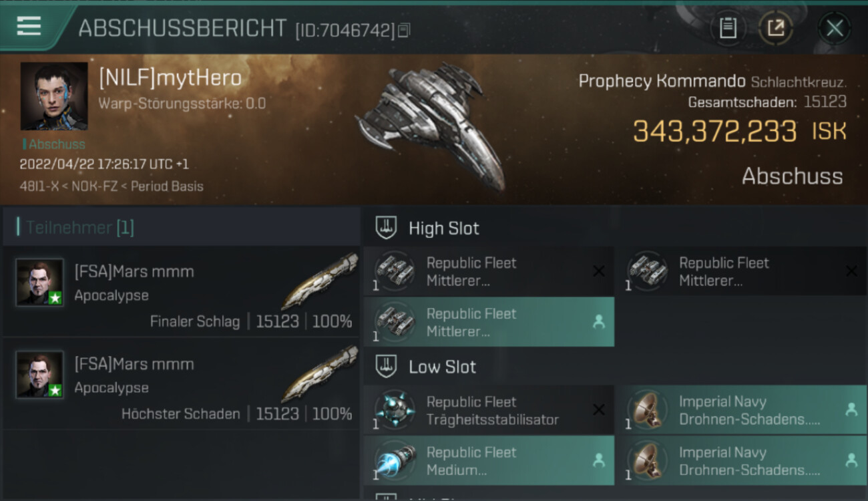The image size is (868, 501).
Task: Share the kill report externally
Action: point(776,28)
